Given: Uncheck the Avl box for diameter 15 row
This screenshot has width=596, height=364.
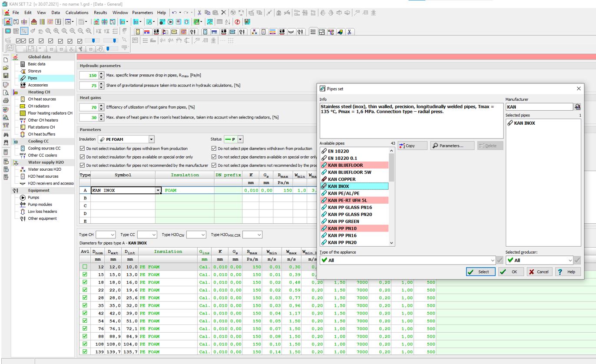Looking at the screenshot, I should pos(85,275).
